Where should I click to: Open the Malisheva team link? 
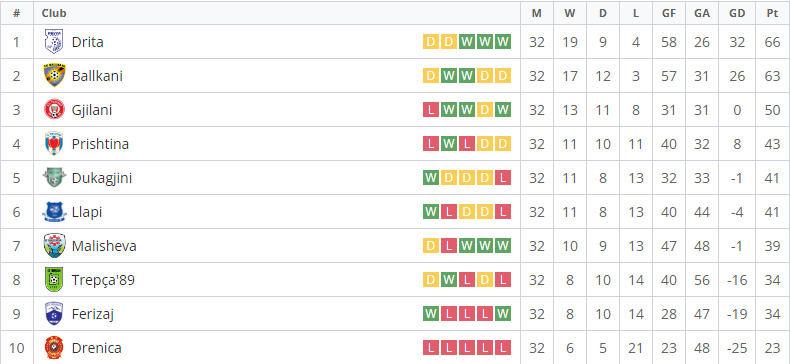(104, 246)
